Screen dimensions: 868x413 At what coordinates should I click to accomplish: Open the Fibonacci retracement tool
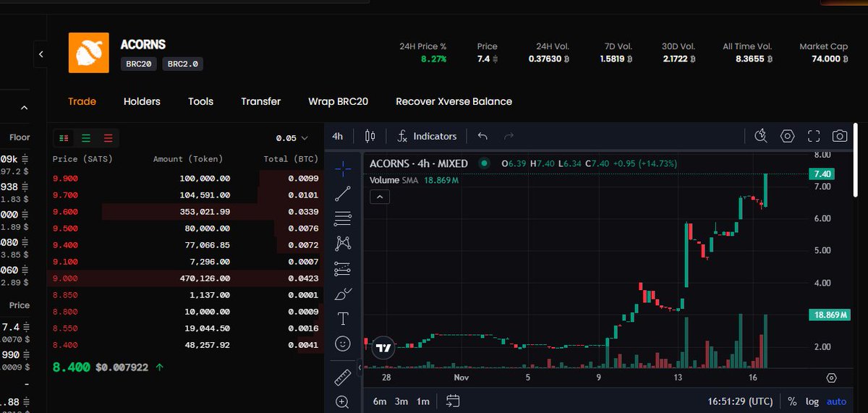[x=343, y=218]
